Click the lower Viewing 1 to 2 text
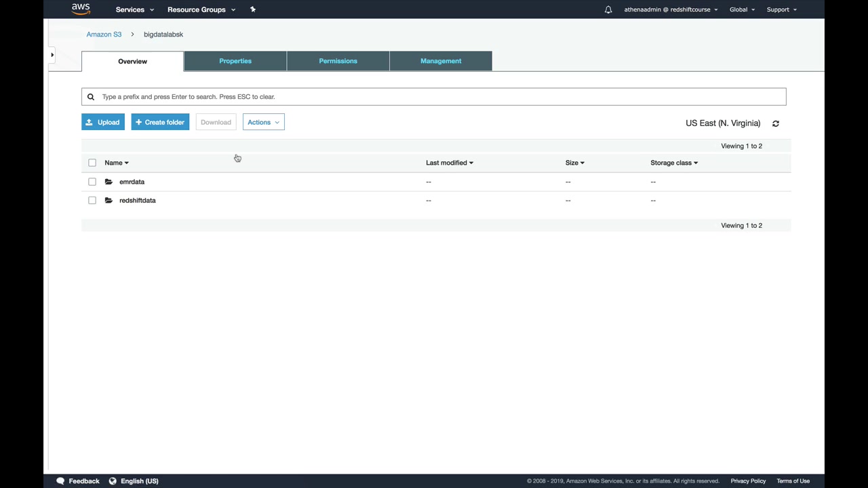 click(x=742, y=226)
